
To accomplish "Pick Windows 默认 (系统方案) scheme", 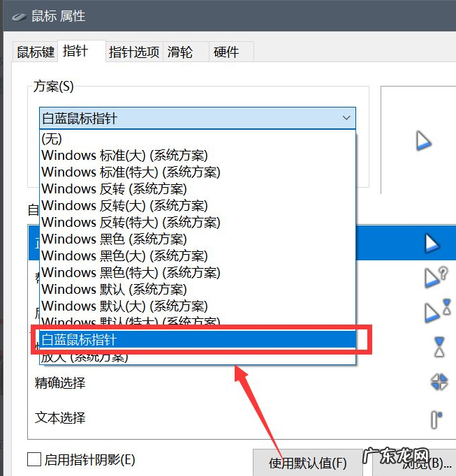I will [x=198, y=289].
